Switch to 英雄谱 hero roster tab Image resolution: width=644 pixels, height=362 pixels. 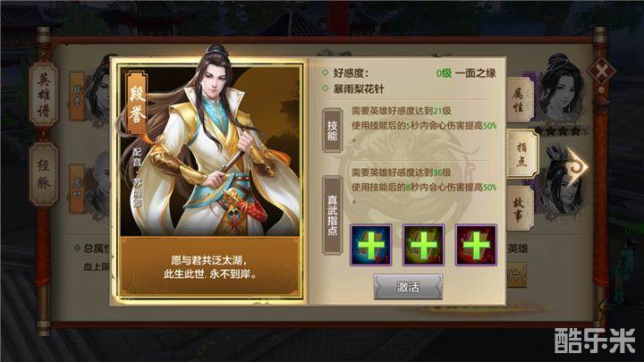click(x=44, y=96)
